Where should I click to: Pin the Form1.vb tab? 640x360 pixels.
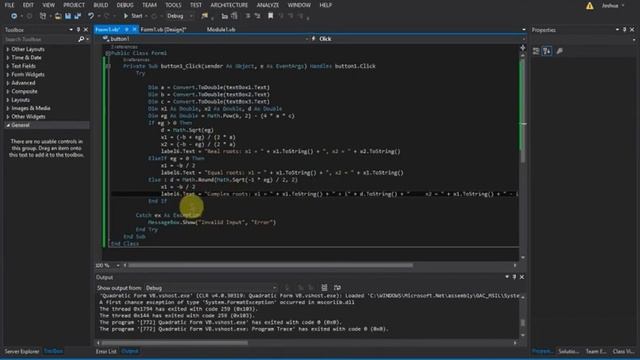[x=127, y=29]
